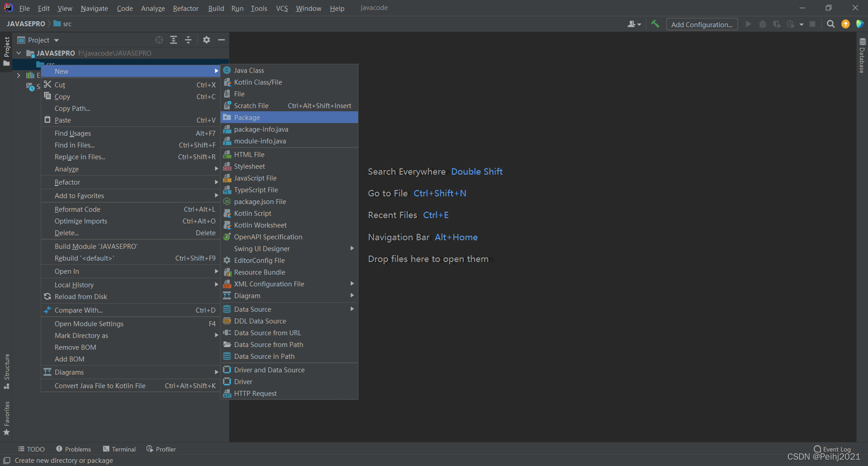Choose Find in Files... entry
Screen dimensions: 868x466
(x=130, y=145)
